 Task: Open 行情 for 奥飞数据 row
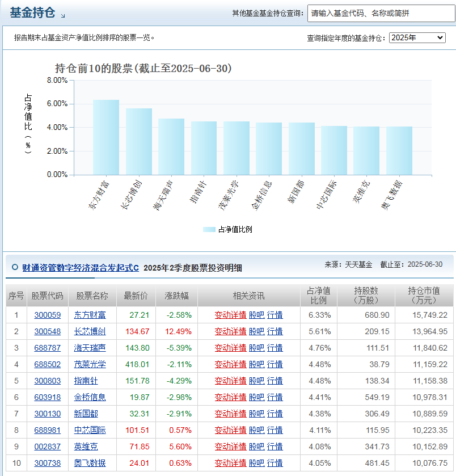pyautogui.click(x=275, y=463)
